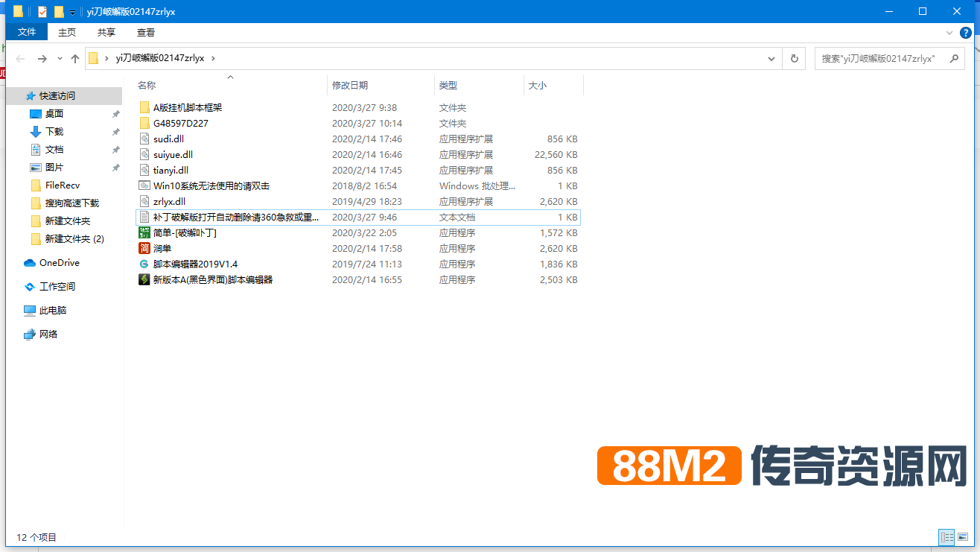Go up one folder level arrow
This screenshot has height=552, width=980.
[75, 58]
